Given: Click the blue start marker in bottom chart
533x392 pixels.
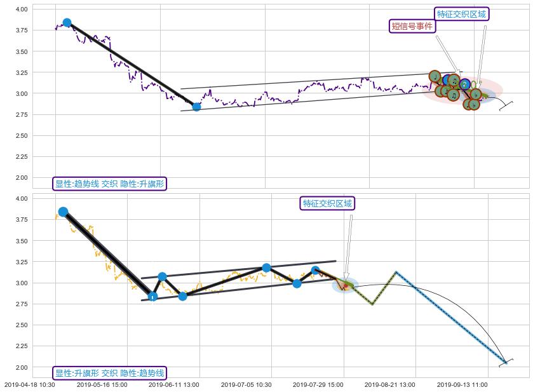Looking at the screenshot, I should click(63, 212).
